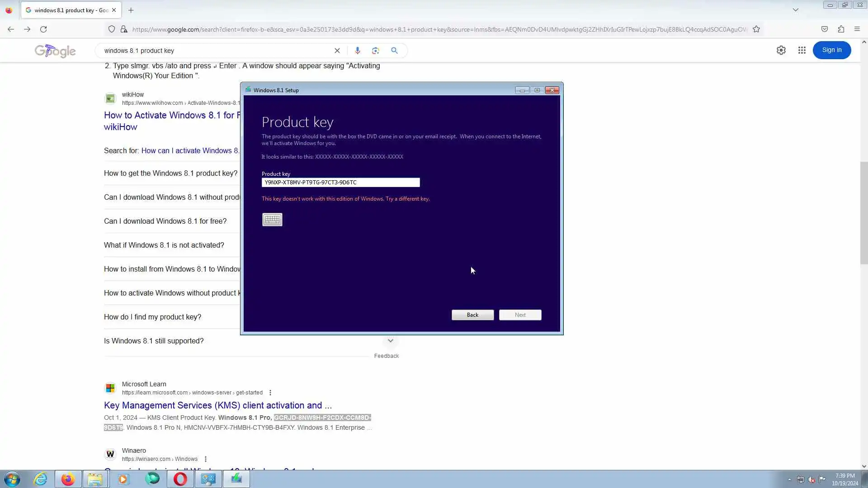
Task: Click the page vertical scrollbar thumb
Action: click(x=864, y=212)
